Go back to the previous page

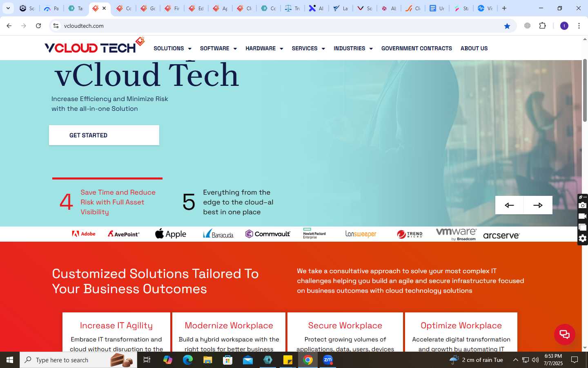pyautogui.click(x=9, y=26)
